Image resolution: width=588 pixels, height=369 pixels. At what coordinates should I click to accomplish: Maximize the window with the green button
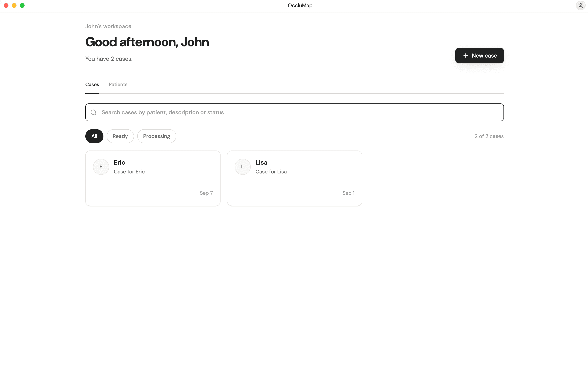(22, 5)
